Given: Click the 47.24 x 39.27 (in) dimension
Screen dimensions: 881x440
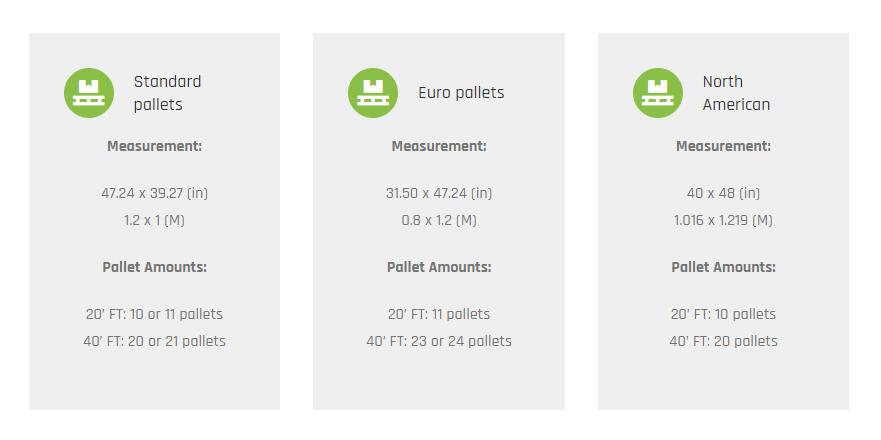Looking at the screenshot, I should point(154,193).
